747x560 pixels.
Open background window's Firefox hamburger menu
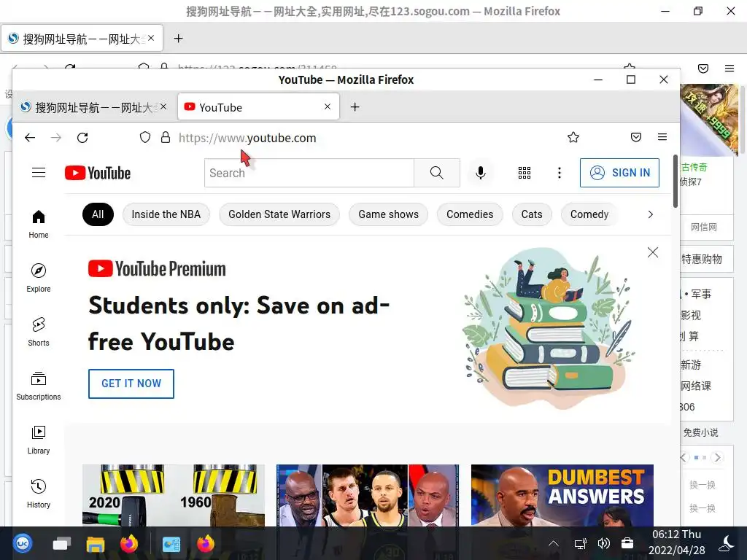pyautogui.click(x=729, y=68)
